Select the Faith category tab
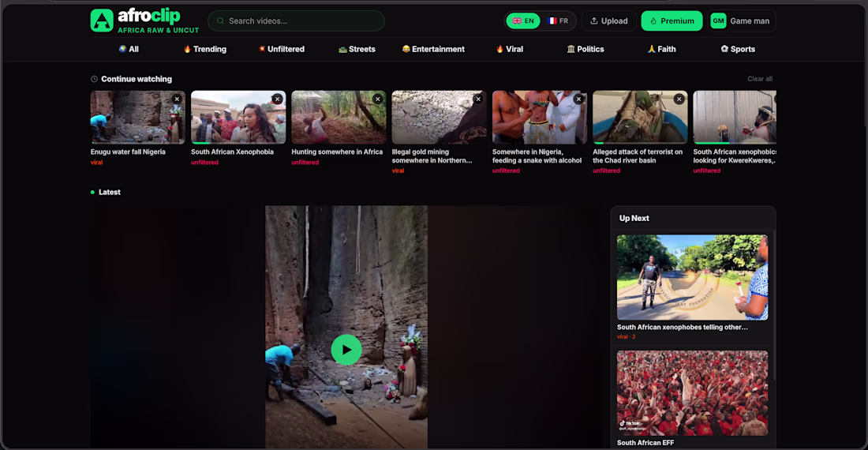 pyautogui.click(x=661, y=49)
